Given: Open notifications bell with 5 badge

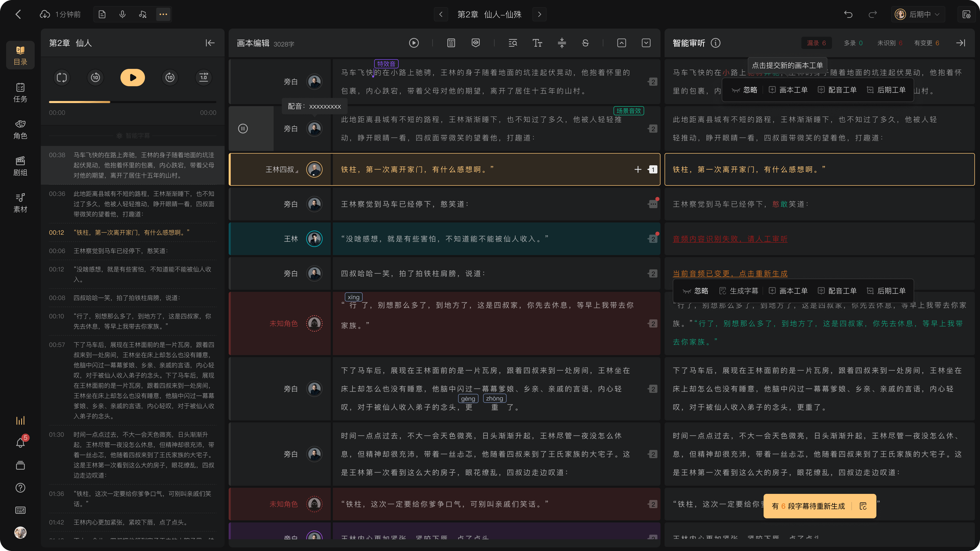Looking at the screenshot, I should [x=21, y=442].
